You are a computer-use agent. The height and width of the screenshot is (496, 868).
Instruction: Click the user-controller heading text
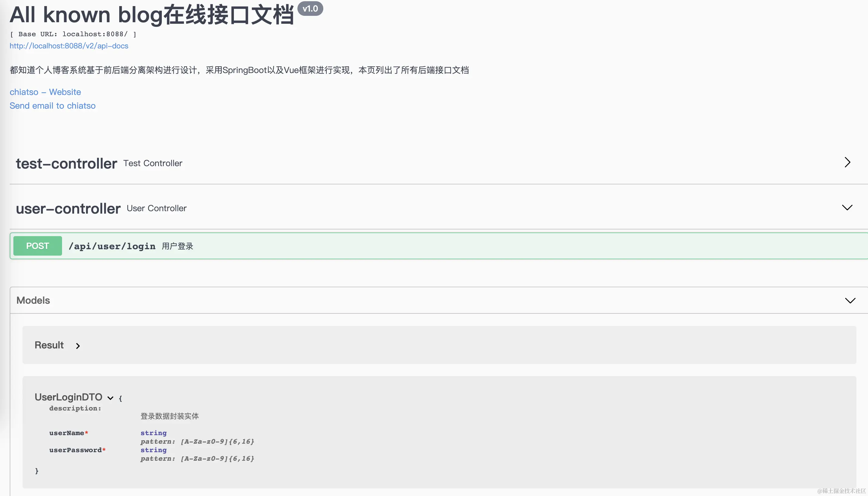pyautogui.click(x=68, y=208)
